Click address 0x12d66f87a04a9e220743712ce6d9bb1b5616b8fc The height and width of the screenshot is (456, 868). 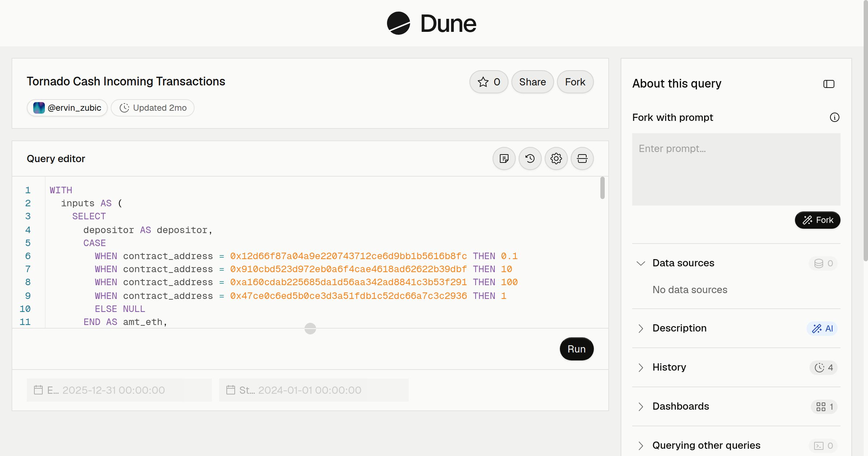pyautogui.click(x=349, y=256)
